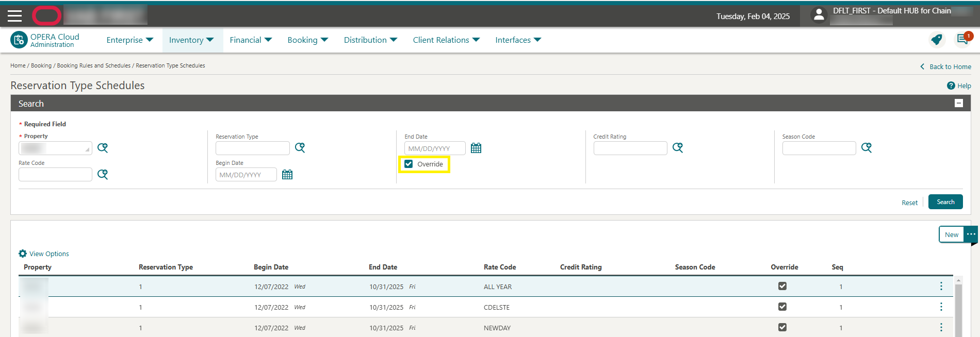Click the Property input field
This screenshot has width=980, height=337.
[55, 148]
